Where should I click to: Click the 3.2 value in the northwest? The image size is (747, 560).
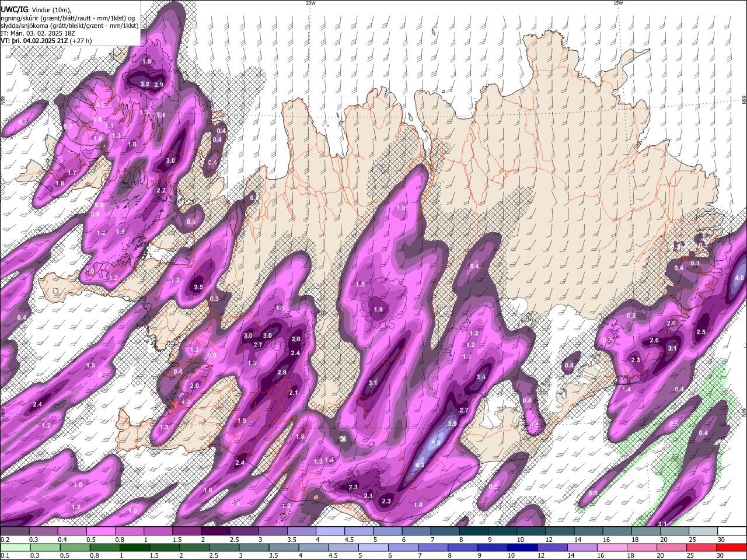[145, 84]
